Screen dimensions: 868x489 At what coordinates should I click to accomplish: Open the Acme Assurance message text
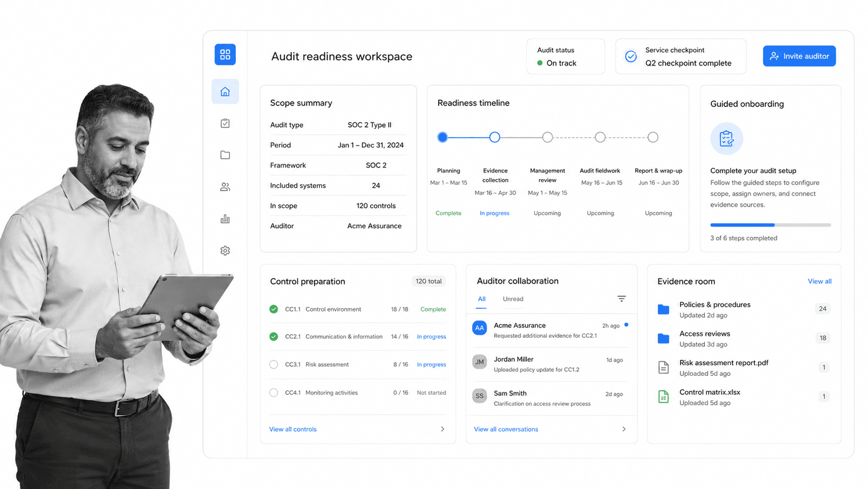(545, 336)
